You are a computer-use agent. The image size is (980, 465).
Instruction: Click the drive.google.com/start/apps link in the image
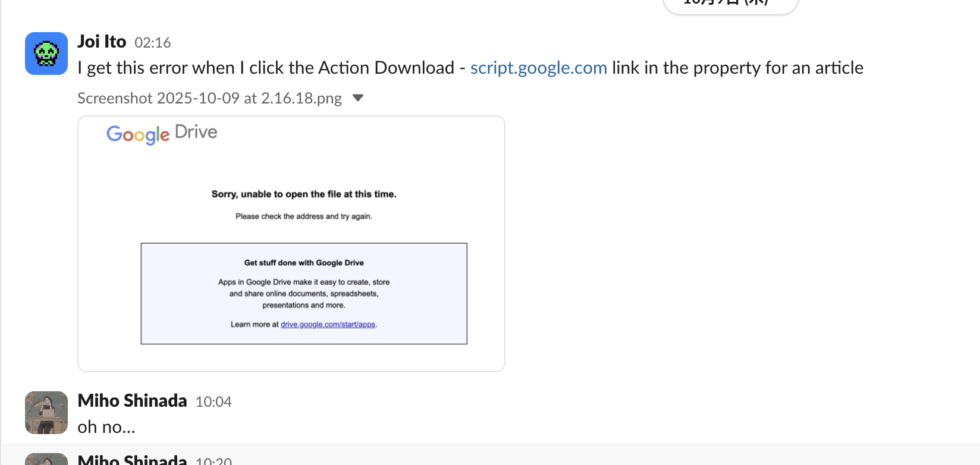coord(328,325)
